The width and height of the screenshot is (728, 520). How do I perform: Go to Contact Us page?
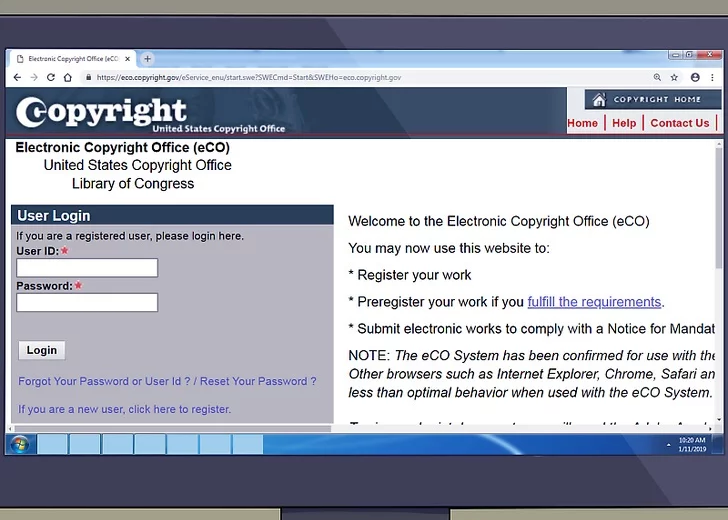pyautogui.click(x=679, y=123)
